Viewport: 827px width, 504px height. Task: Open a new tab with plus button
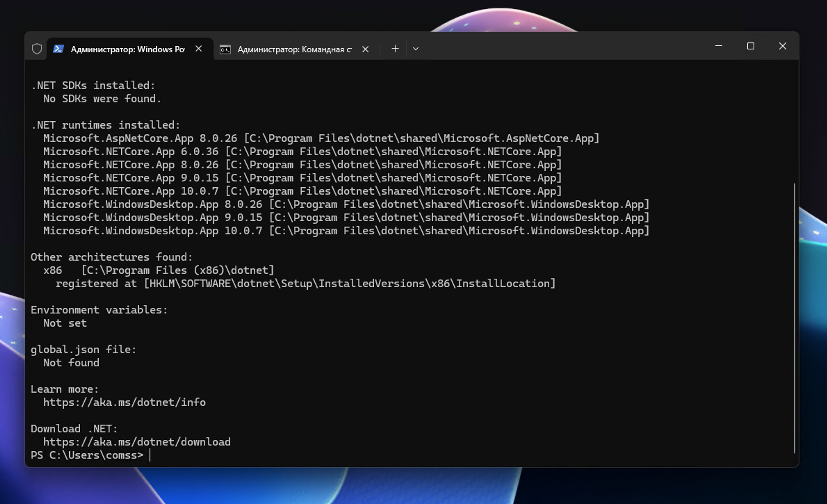(395, 49)
